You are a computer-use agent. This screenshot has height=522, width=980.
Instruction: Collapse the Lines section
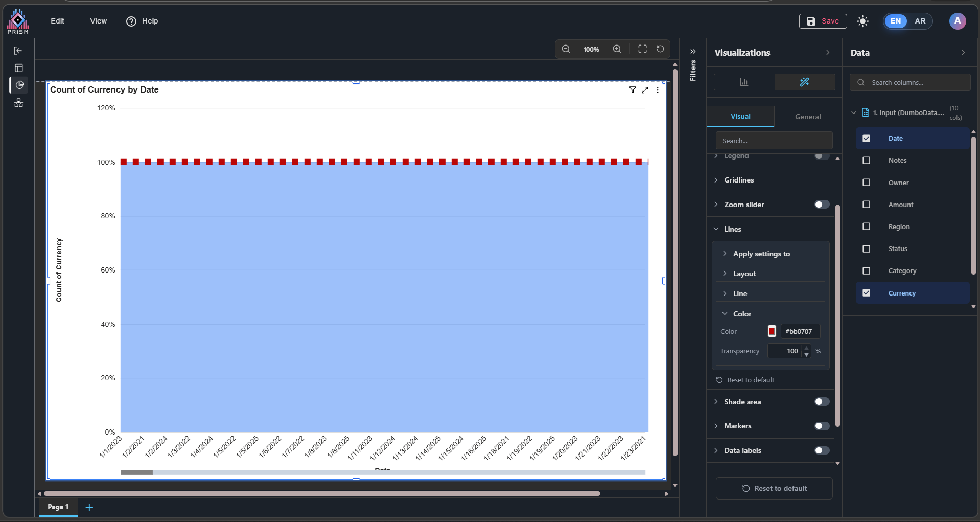[x=732, y=229]
